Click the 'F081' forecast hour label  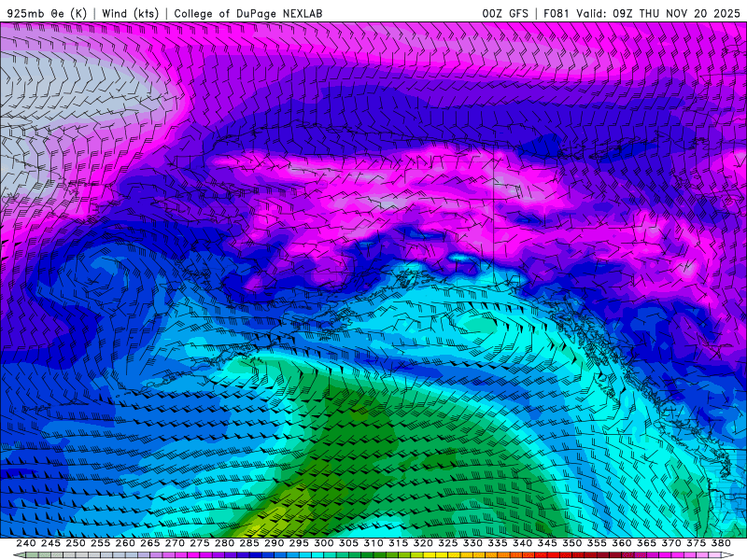point(557,13)
